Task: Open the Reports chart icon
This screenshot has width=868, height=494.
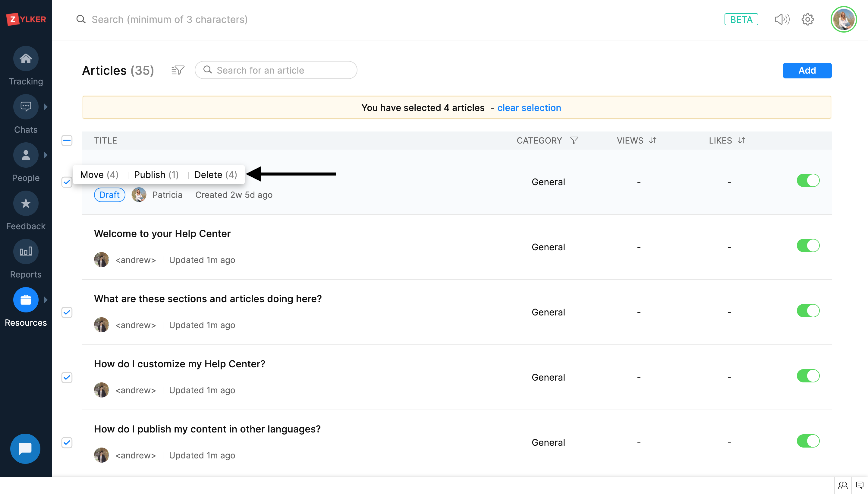Action: [x=26, y=252]
